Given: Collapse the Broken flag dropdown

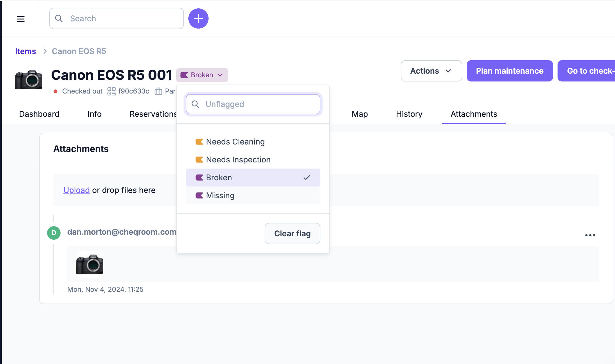Looking at the screenshot, I should click(x=202, y=75).
